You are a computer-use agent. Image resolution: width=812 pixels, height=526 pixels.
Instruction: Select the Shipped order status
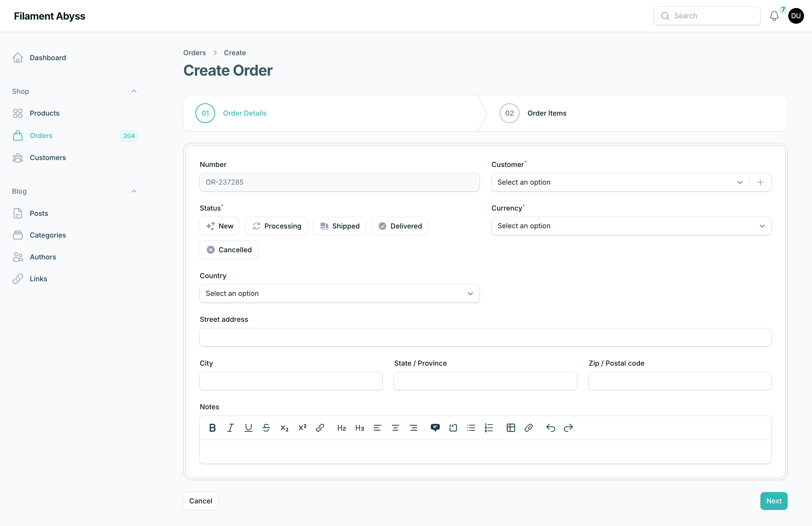(x=339, y=226)
